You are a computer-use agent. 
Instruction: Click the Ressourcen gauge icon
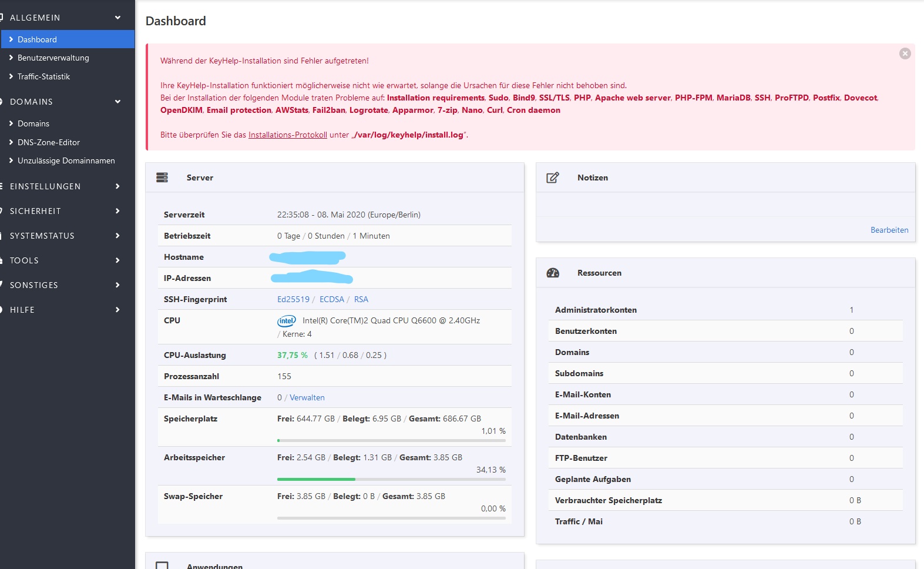point(553,273)
